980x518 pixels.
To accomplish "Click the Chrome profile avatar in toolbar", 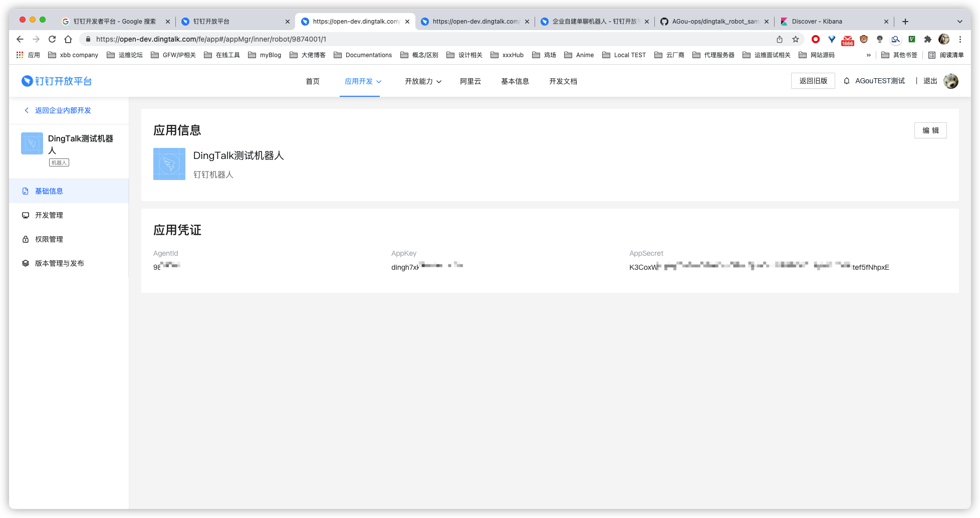I will [944, 39].
